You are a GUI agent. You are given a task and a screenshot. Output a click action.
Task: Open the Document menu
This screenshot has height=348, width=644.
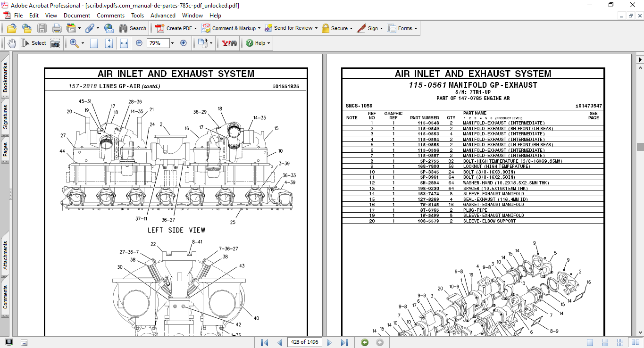77,16
